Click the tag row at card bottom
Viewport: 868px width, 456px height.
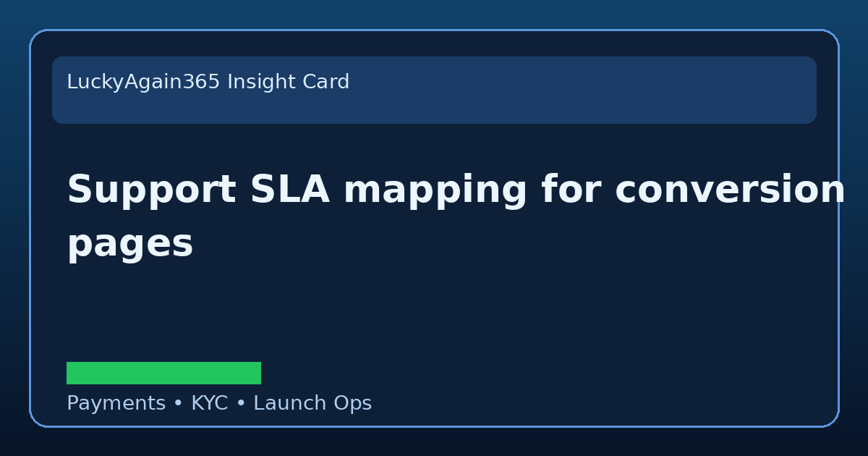[219, 403]
